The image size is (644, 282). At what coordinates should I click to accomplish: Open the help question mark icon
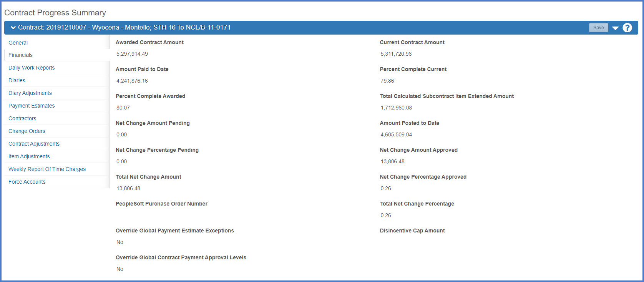[x=627, y=28]
